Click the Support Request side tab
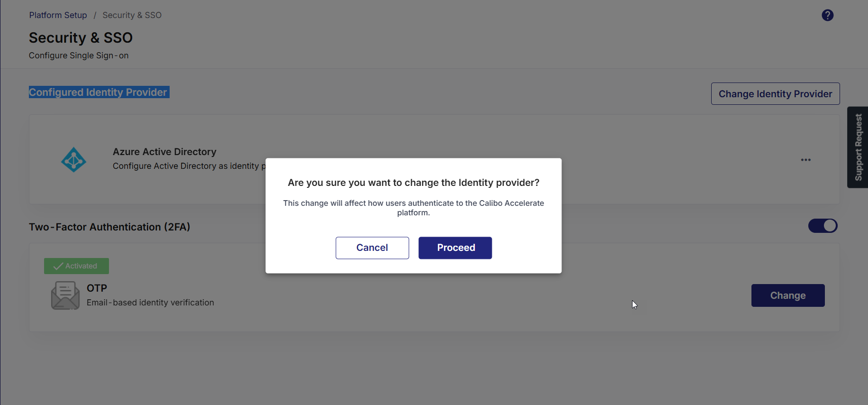 (x=858, y=147)
